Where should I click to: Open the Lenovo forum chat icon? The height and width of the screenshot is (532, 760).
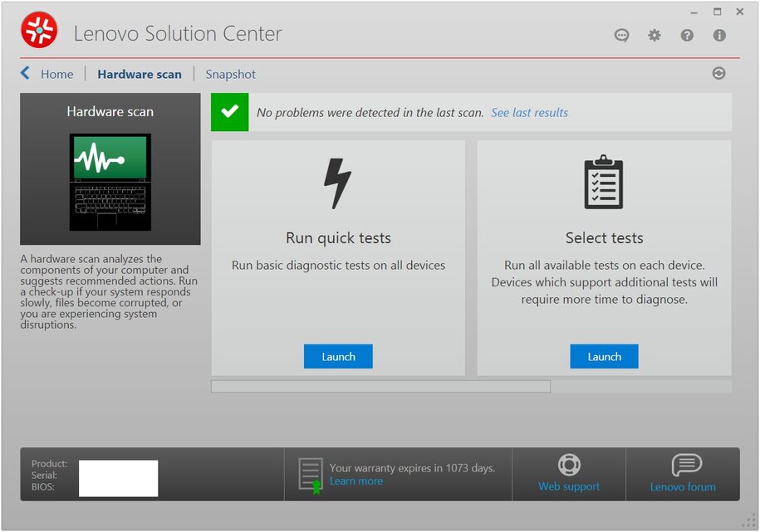pyautogui.click(x=686, y=465)
